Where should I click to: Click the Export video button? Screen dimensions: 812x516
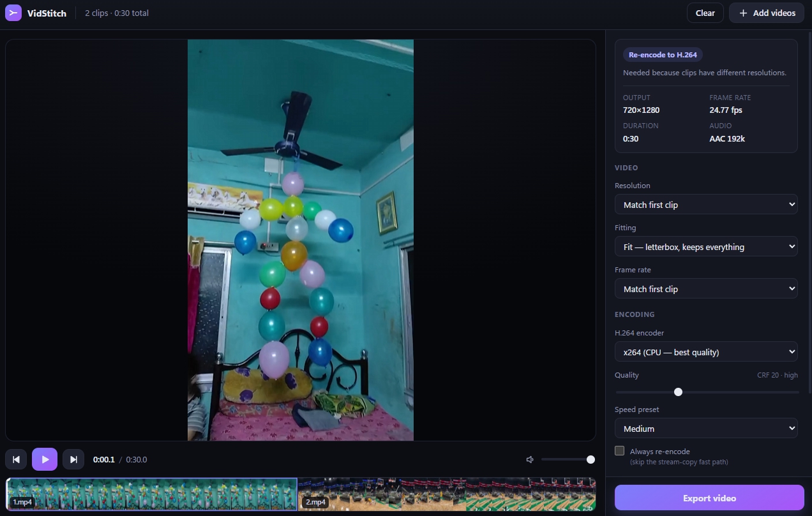pyautogui.click(x=709, y=498)
